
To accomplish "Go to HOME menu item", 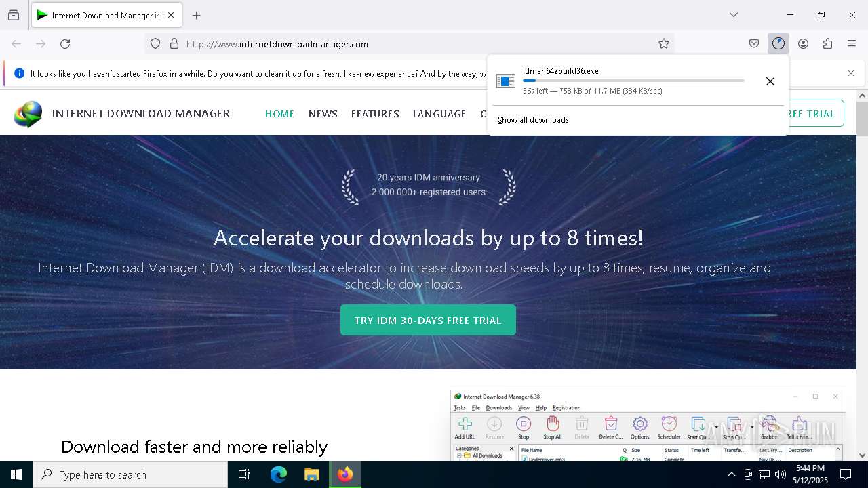I will tap(279, 114).
